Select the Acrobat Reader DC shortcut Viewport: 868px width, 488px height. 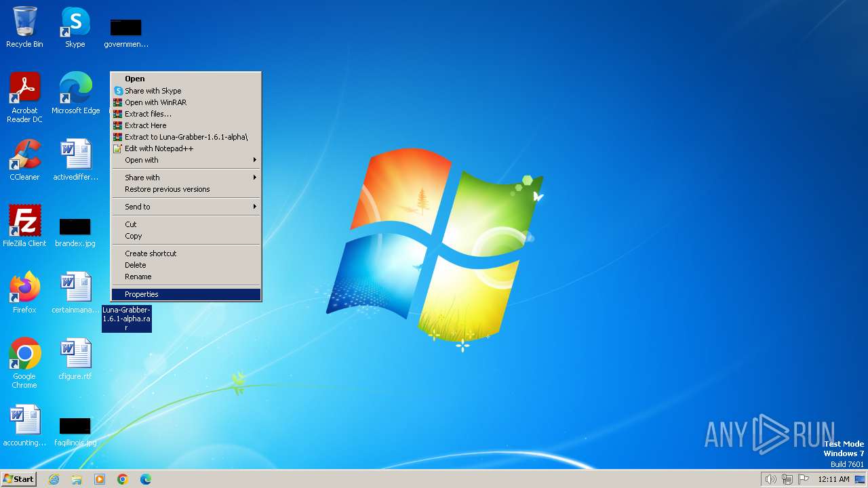click(x=24, y=98)
